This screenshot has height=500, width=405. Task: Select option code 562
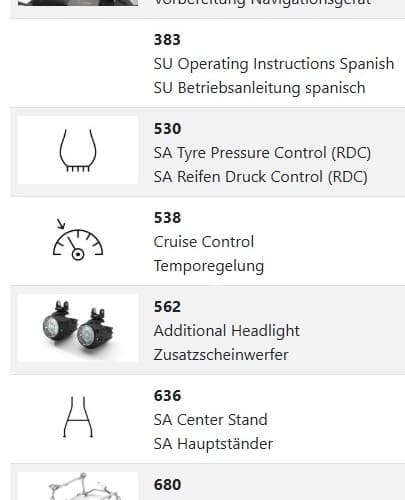tap(167, 307)
